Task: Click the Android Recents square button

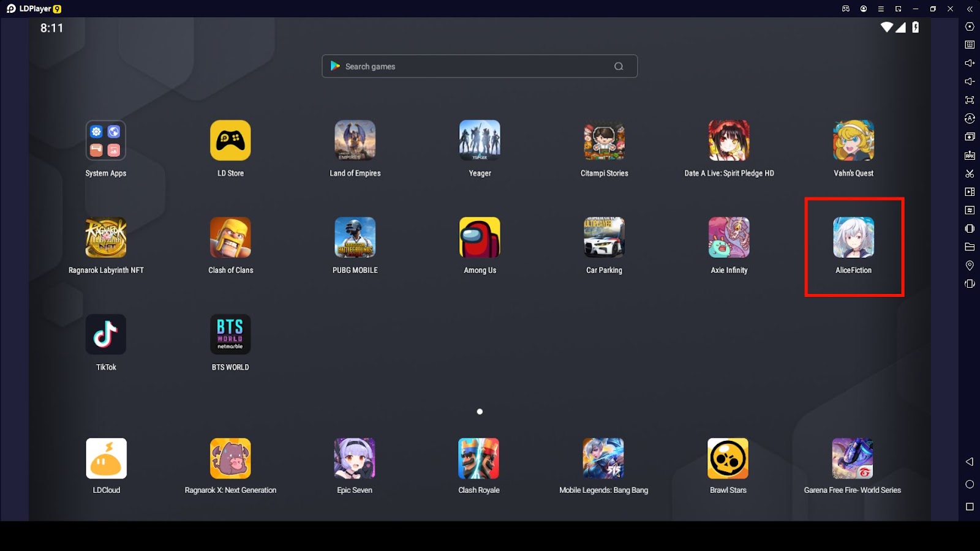Action: pos(970,506)
